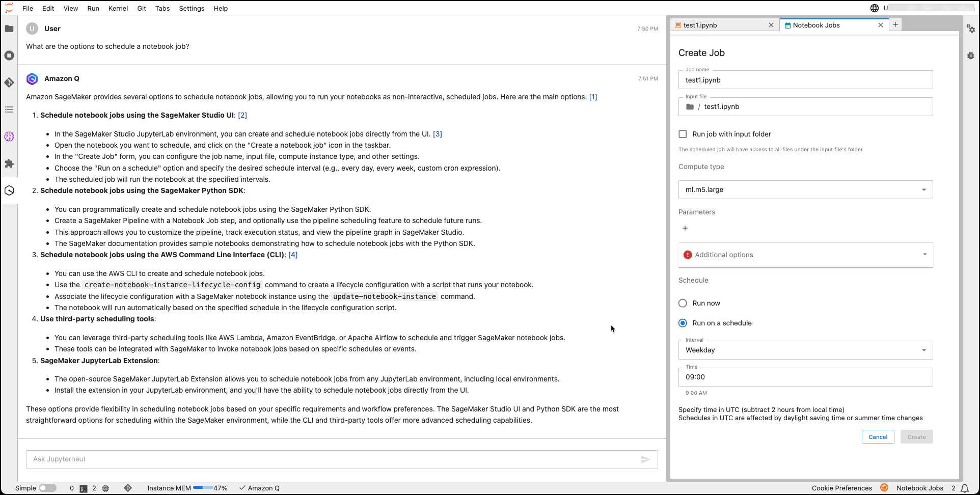Viewport: 980px width, 495px height.
Task: Focus the Time field showing 09:00
Action: (806, 377)
